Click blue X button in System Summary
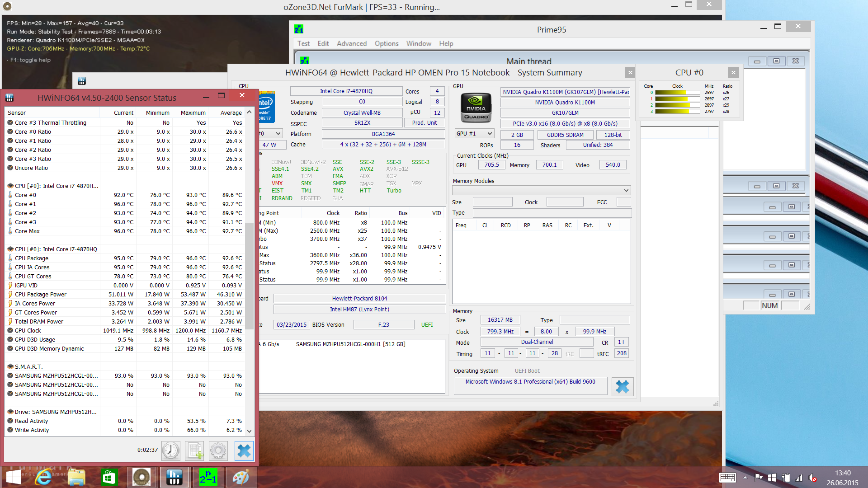This screenshot has height=488, width=868. tap(622, 387)
